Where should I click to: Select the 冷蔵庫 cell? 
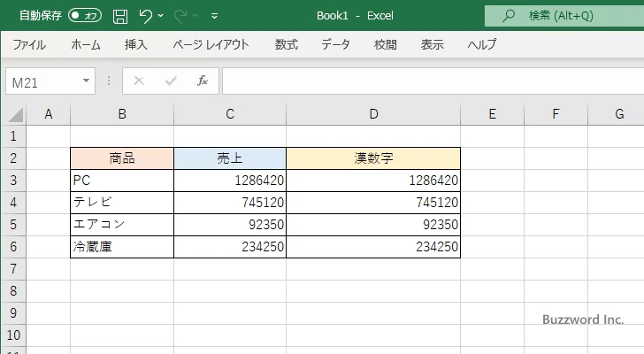[122, 247]
